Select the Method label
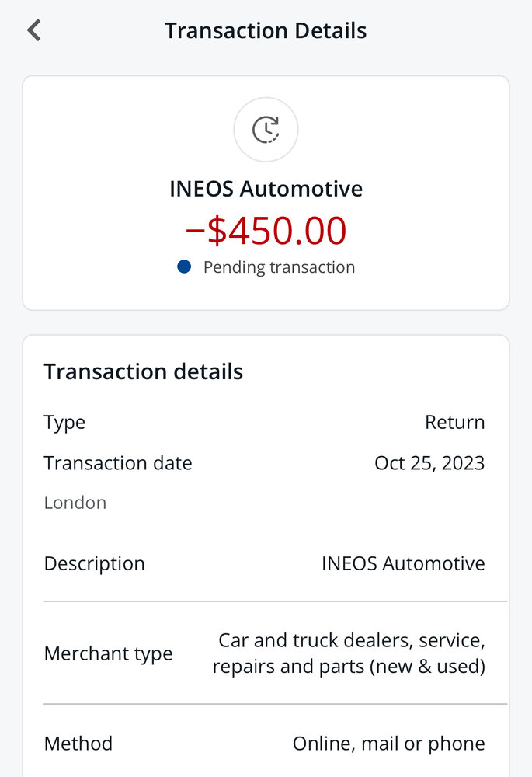The image size is (532, 777). (x=78, y=744)
